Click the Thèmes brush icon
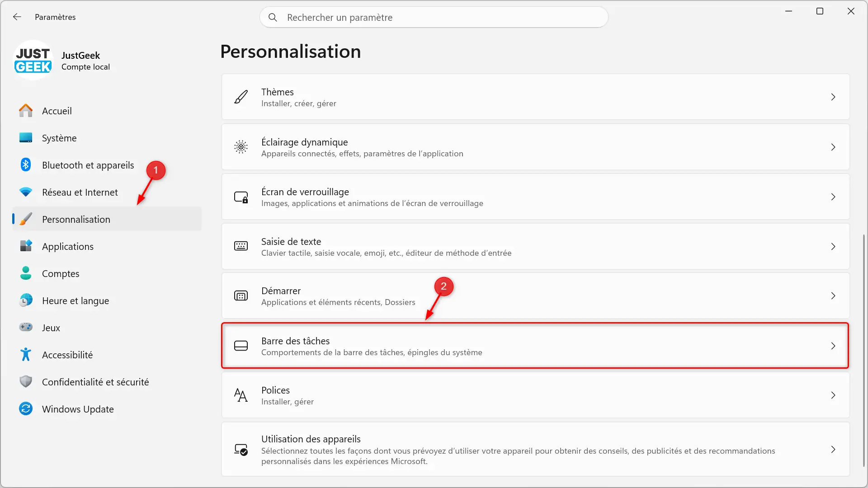Screen dimensions: 868x488 pos(241,97)
